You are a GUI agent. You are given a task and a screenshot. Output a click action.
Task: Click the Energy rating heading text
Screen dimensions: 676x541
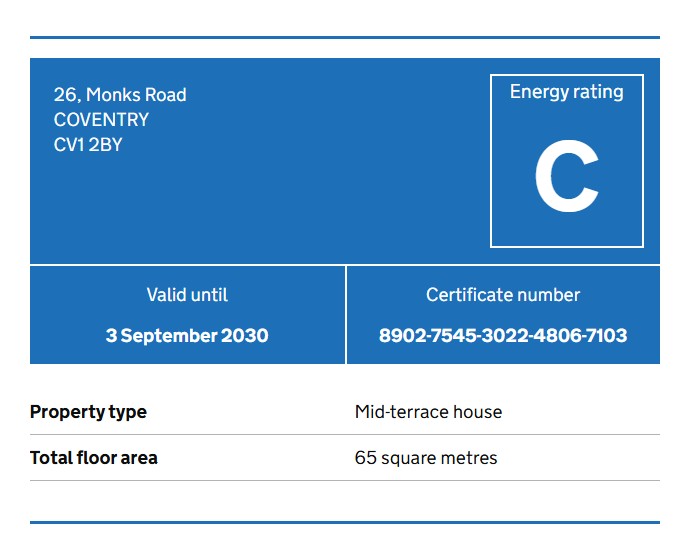pyautogui.click(x=566, y=92)
